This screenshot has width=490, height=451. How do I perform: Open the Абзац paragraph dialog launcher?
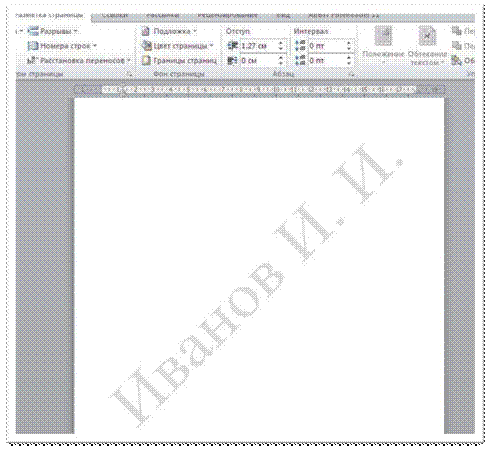[351, 74]
